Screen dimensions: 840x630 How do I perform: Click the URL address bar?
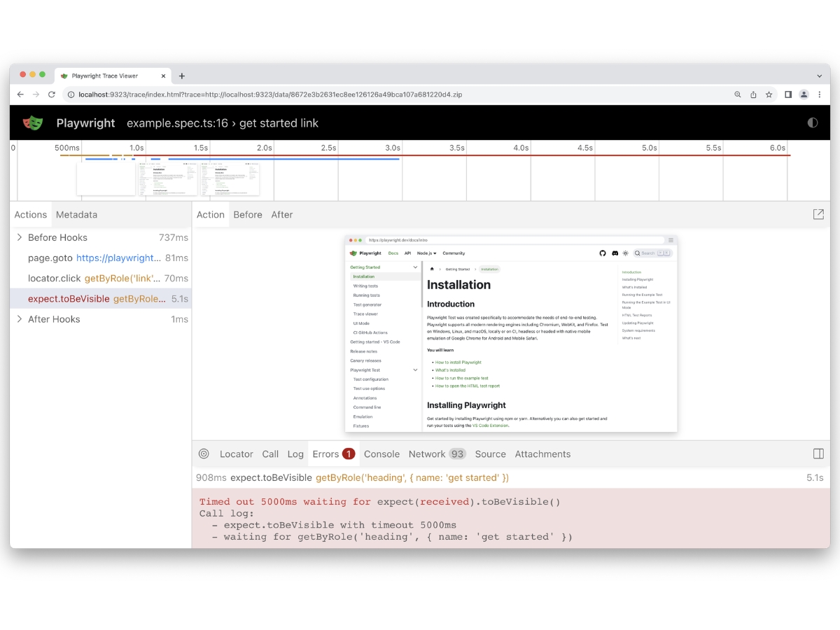(x=395, y=94)
